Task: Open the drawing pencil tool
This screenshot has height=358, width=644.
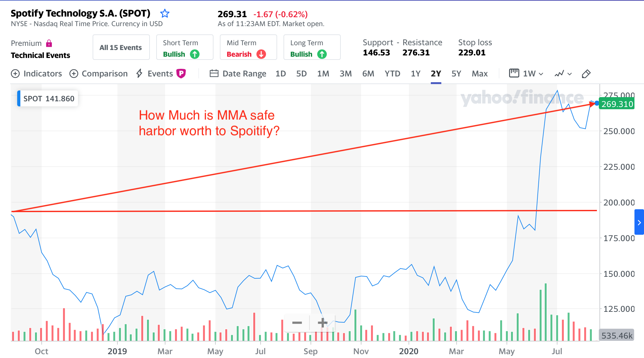Action: (x=586, y=74)
